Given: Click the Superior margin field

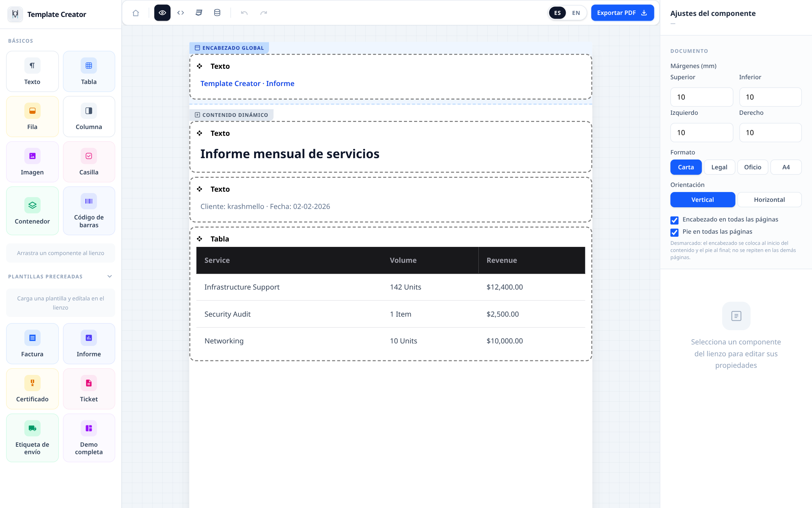Looking at the screenshot, I should 702,97.
